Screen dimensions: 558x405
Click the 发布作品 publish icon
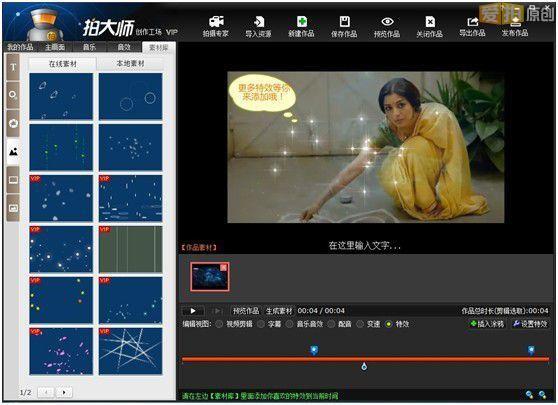pos(515,22)
